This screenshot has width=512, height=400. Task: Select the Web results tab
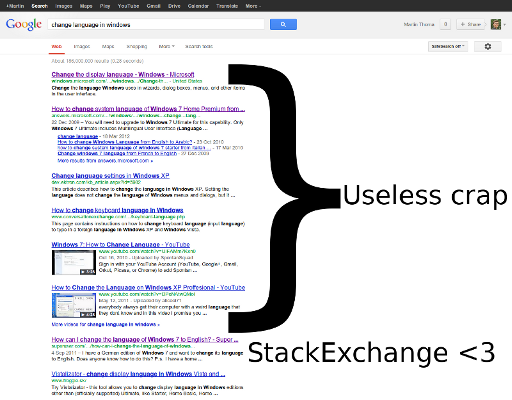coord(57,46)
